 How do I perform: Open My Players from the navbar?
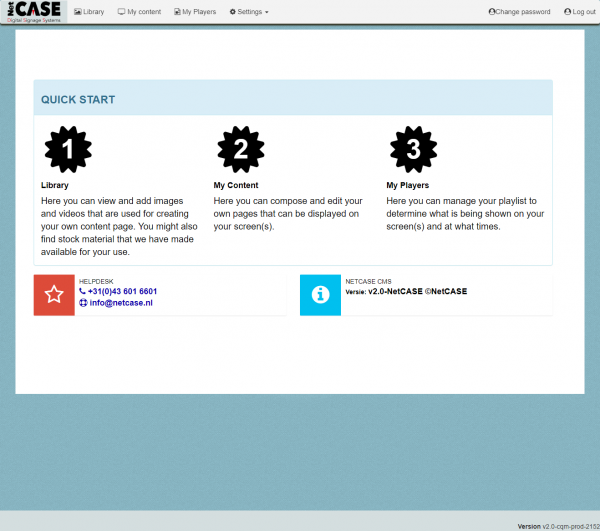coord(195,12)
